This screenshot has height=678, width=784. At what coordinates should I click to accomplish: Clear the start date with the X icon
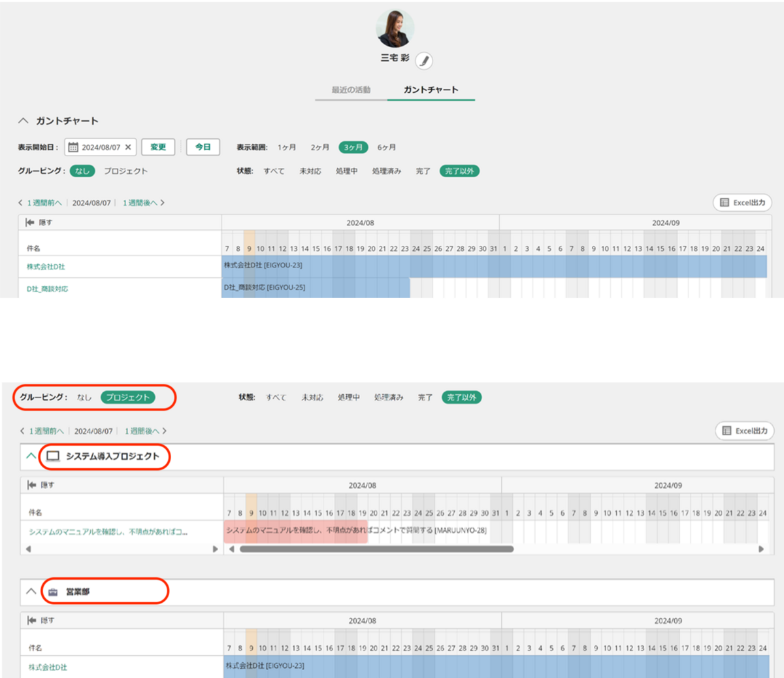[x=128, y=148]
